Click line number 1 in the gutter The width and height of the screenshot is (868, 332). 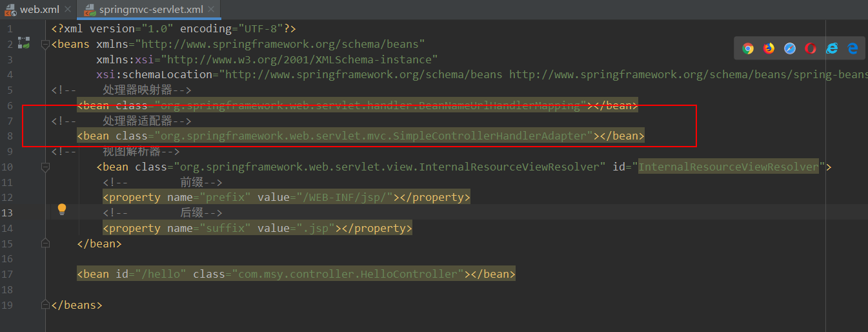(10, 29)
